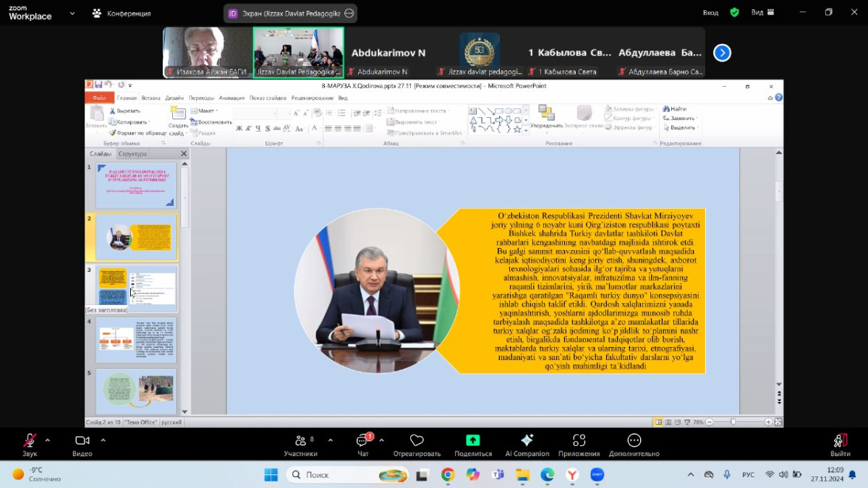Toggle camera with the Видео button

click(x=82, y=444)
